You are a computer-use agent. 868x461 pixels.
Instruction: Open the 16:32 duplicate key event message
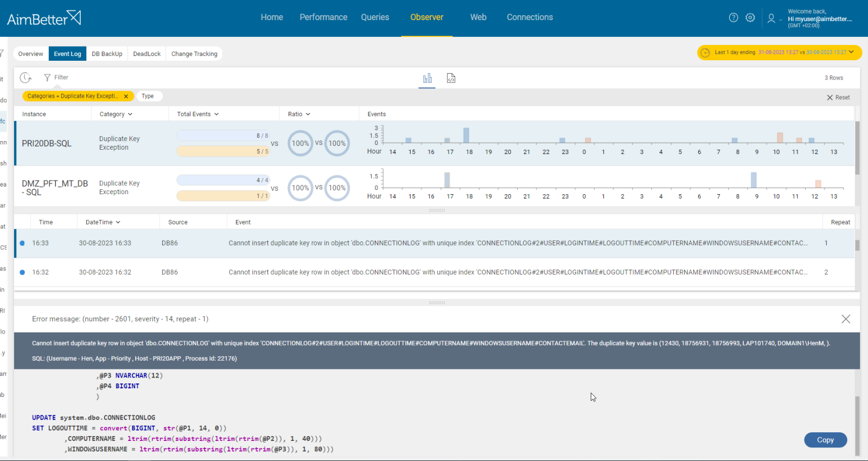pyautogui.click(x=518, y=272)
